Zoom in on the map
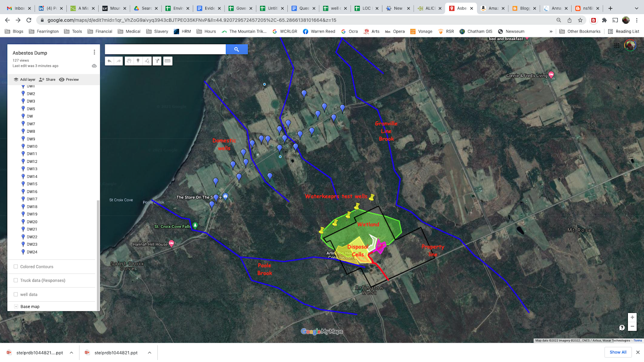Viewport: 644px width, 362px height. click(632, 317)
